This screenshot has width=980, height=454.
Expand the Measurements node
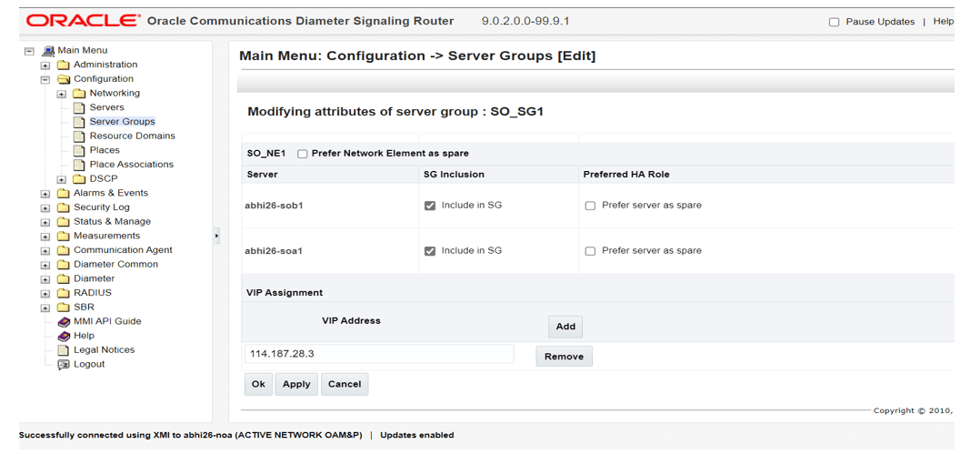[x=45, y=237]
